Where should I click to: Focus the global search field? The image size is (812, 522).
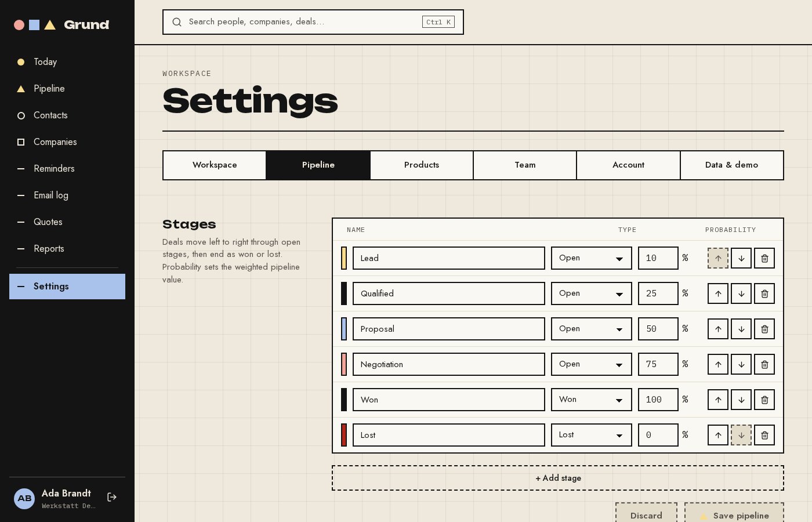click(x=313, y=22)
